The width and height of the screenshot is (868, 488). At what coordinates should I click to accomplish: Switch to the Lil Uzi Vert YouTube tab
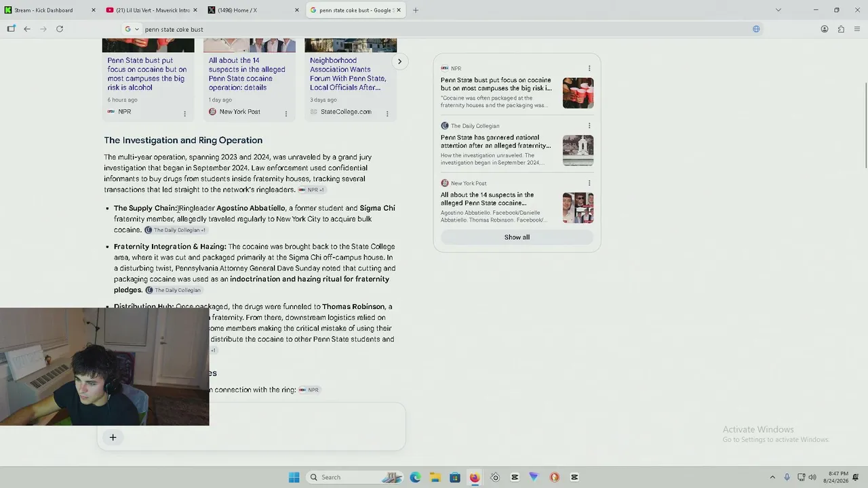152,10
